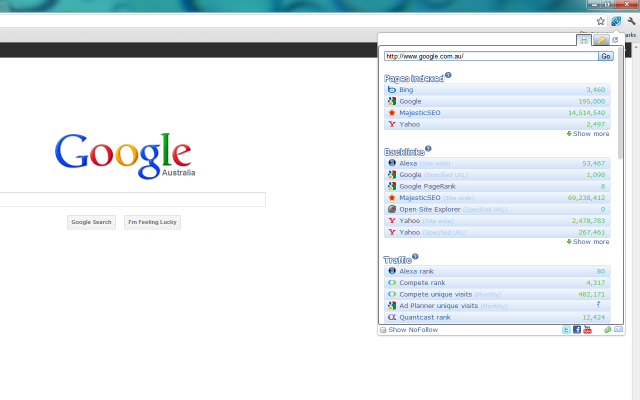Click the Google Search button
The height and width of the screenshot is (400, 640).
[x=91, y=222]
